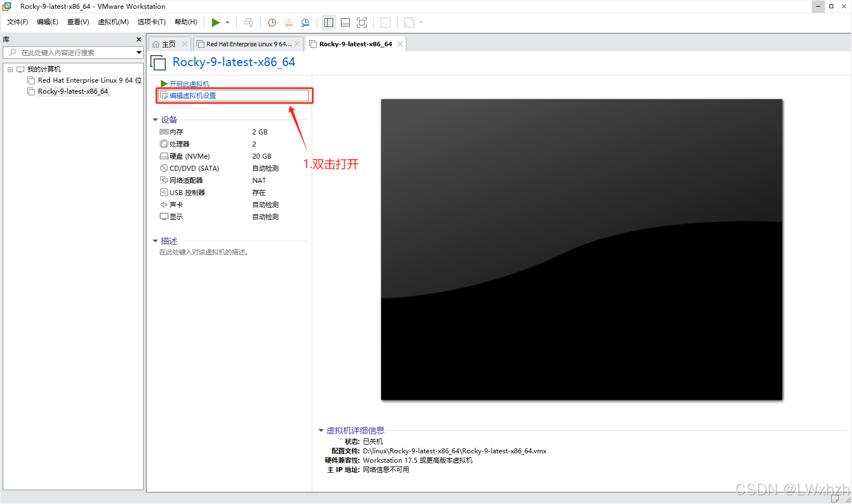852x504 pixels.
Task: Close the library (库) panel
Action: 139,40
